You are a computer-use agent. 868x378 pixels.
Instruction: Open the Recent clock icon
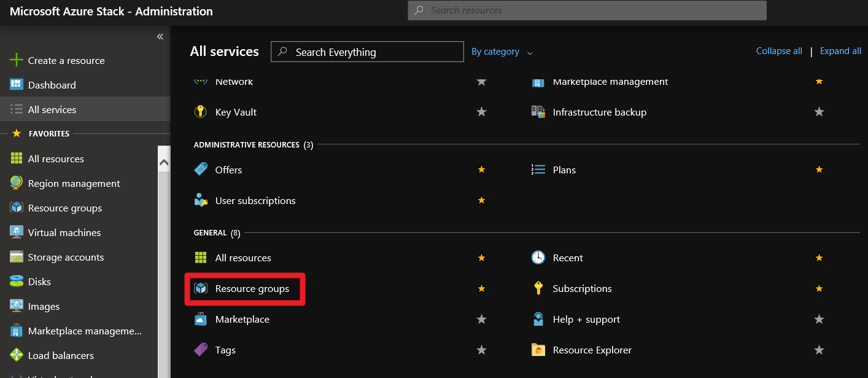538,258
